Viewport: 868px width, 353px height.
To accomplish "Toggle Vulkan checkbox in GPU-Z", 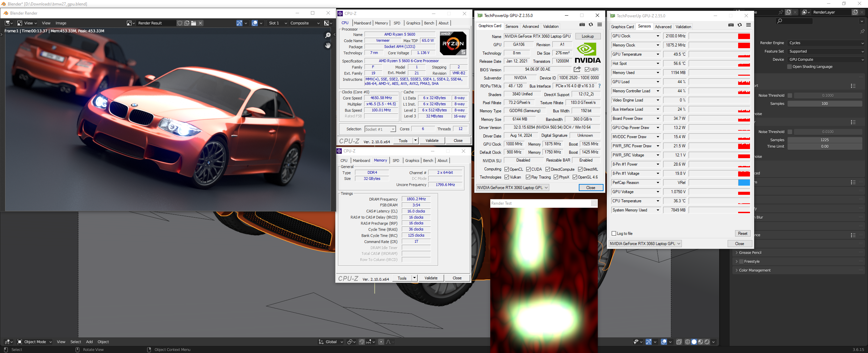I will click(x=507, y=177).
